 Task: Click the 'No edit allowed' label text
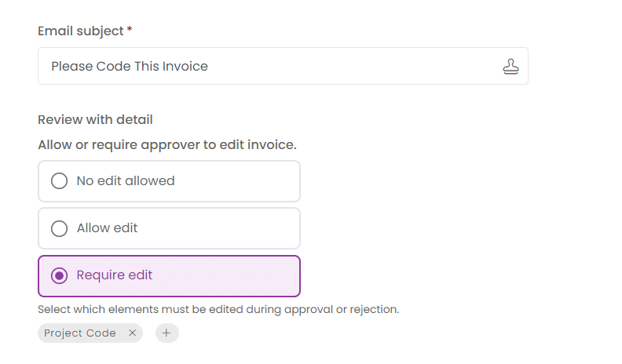pyautogui.click(x=126, y=180)
